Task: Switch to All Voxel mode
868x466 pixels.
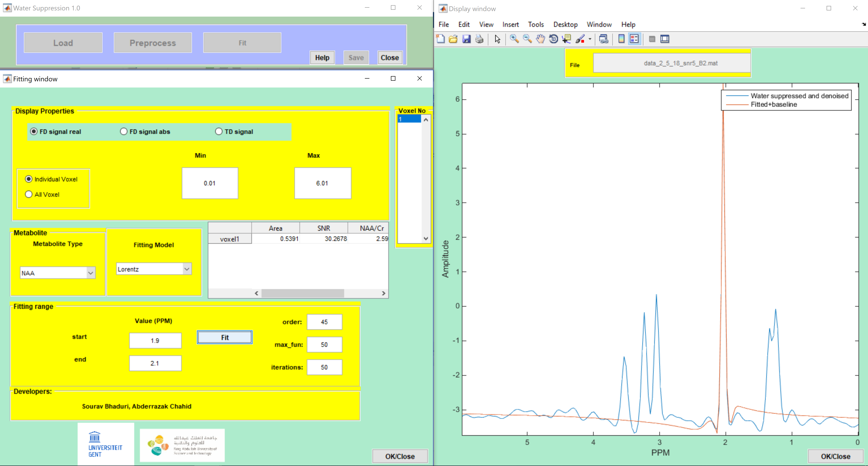Action: 29,194
